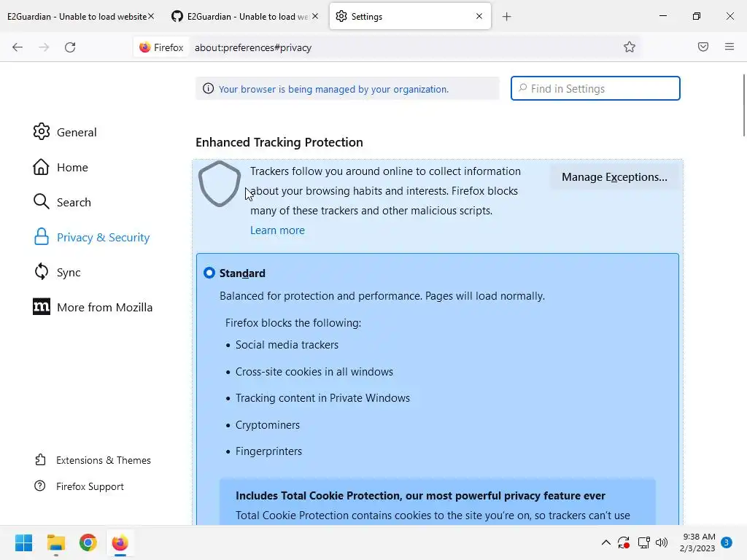Click the Enhanced Tracking Protection heading
747x560 pixels.
tap(279, 142)
